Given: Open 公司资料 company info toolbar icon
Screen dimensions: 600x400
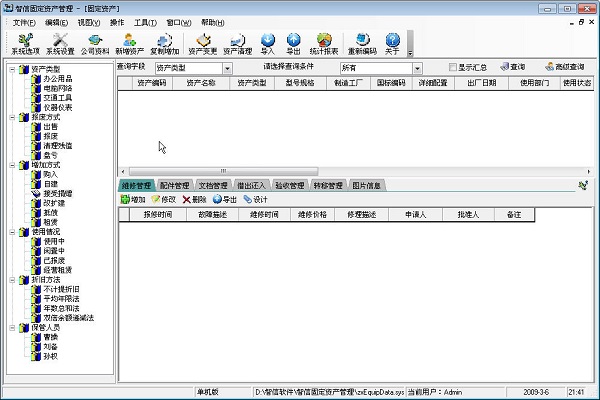Looking at the screenshot, I should pos(95,44).
